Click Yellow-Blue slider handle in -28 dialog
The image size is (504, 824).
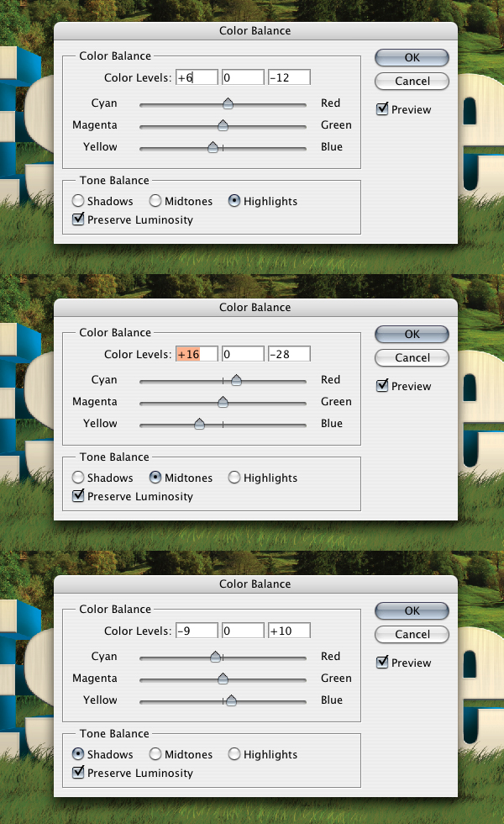click(200, 424)
